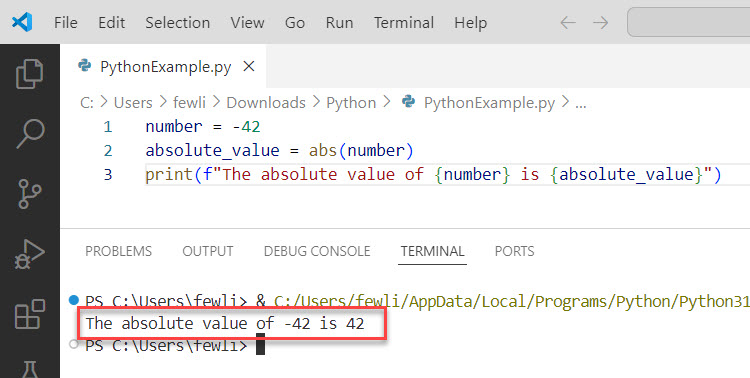The image size is (750, 378).
Task: Click the Python breadcrumb folder
Action: (351, 102)
